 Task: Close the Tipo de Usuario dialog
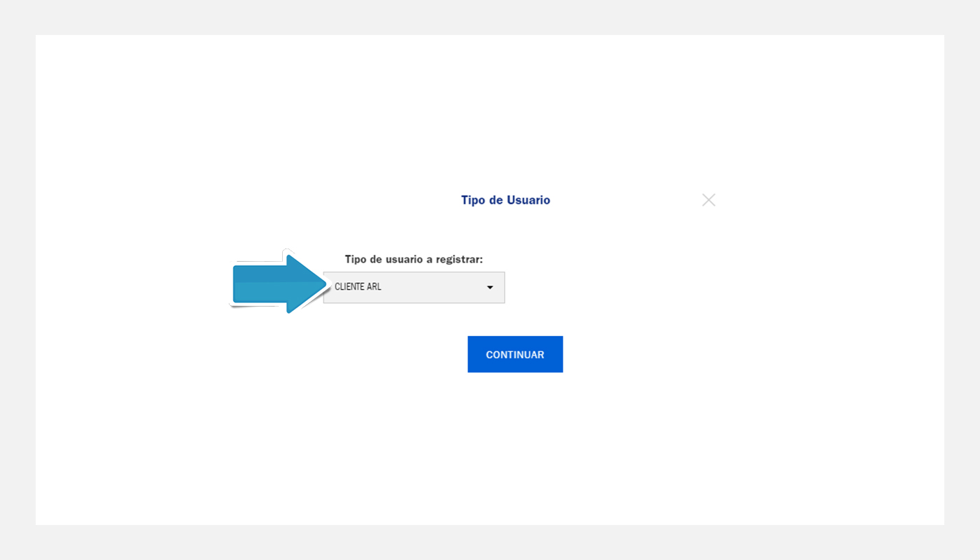pyautogui.click(x=708, y=200)
